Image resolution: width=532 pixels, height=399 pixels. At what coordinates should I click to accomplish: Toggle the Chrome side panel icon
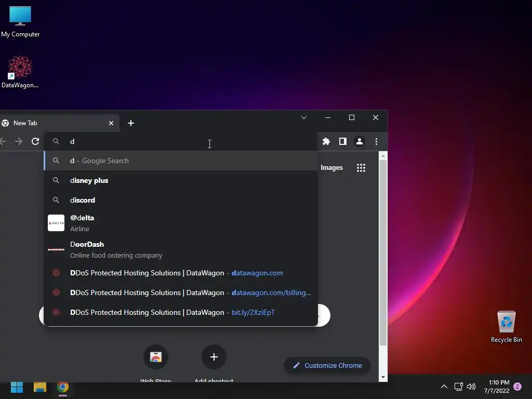(343, 141)
